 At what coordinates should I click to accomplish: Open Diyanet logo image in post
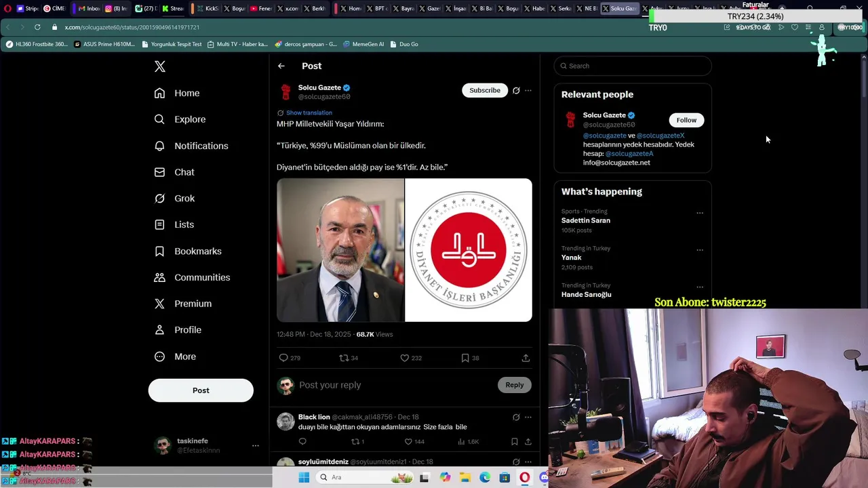tap(469, 250)
